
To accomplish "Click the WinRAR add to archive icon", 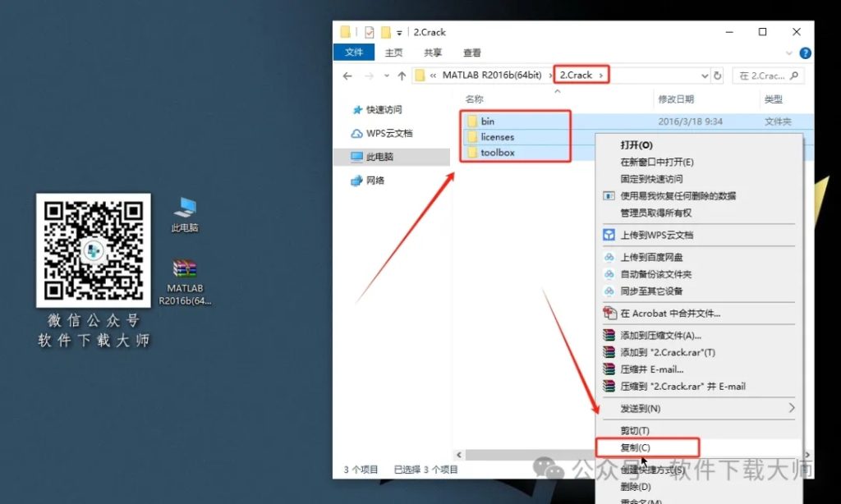I will pos(608,335).
